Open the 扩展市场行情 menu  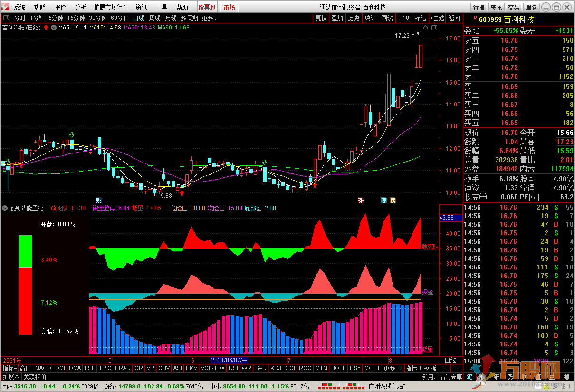(111, 7)
